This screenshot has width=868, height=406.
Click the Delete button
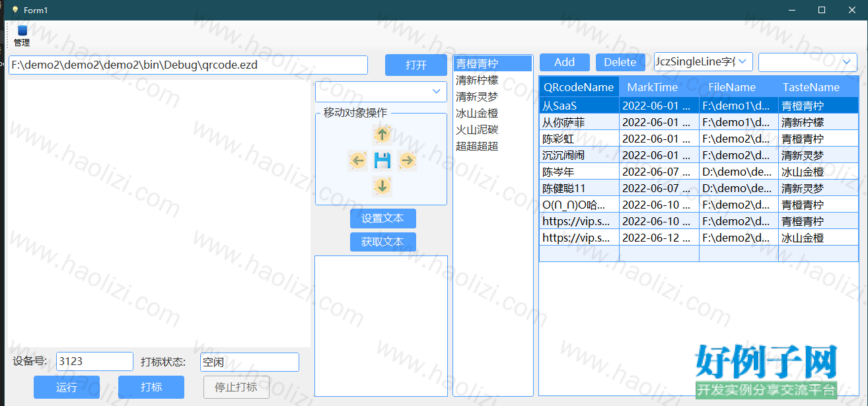click(x=620, y=62)
